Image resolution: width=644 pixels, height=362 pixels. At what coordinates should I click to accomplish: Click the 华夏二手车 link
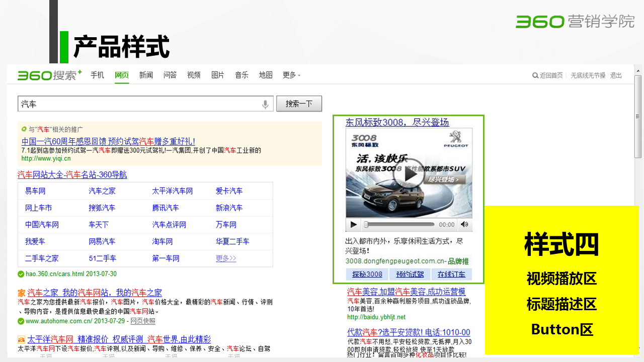(x=232, y=241)
